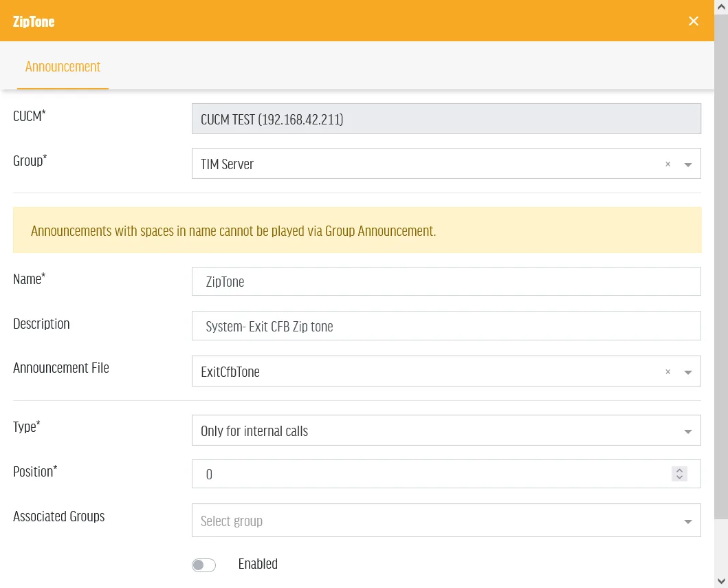Viewport: 728px width, 588px height.
Task: Click the scrollbar down arrow
Action: coord(721,581)
